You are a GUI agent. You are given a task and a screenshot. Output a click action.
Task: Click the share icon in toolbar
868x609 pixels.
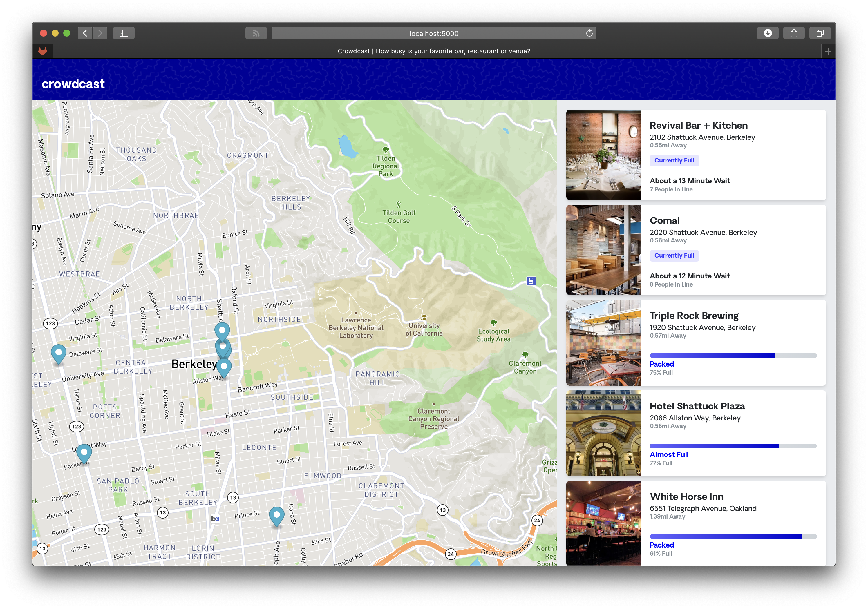794,33
